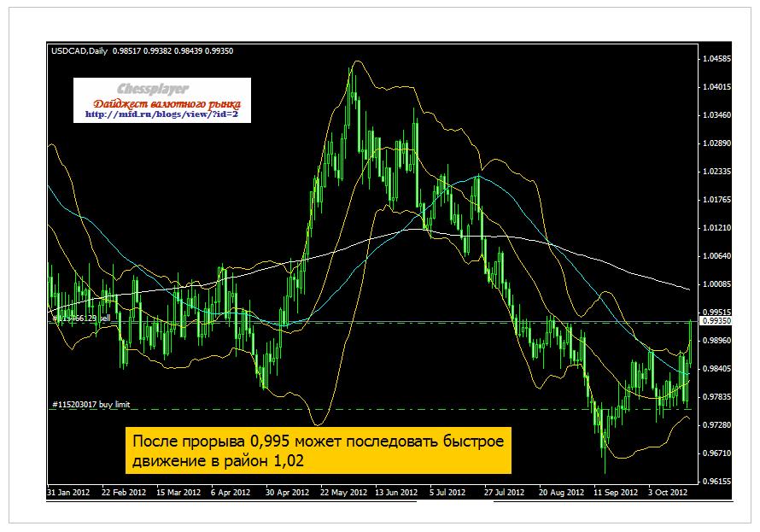Click the 1.00085 price level on axis
The image size is (760, 532).
pyautogui.click(x=715, y=284)
